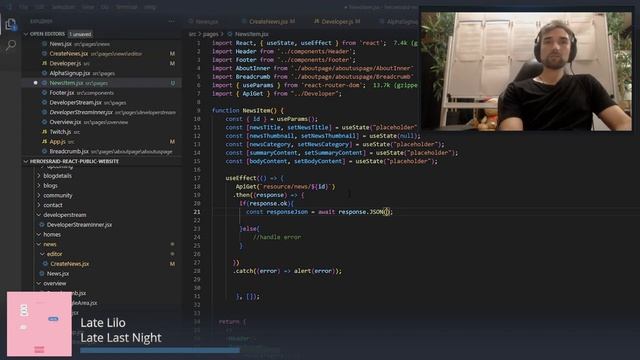Click JS file icon beside Twitch.js
This screenshot has height=360, width=640.
coord(44,132)
